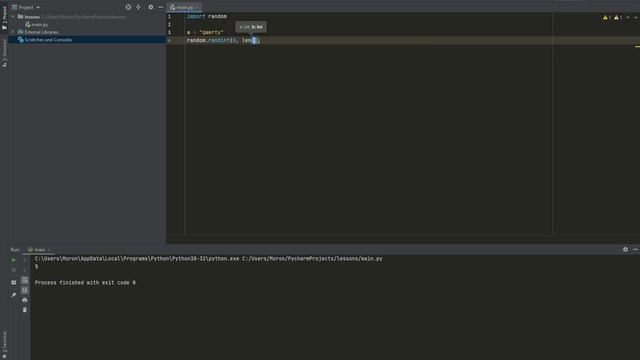Click the yellow warning stripe on editor scrollbar
The height and width of the screenshot is (360, 640).
point(637,47)
